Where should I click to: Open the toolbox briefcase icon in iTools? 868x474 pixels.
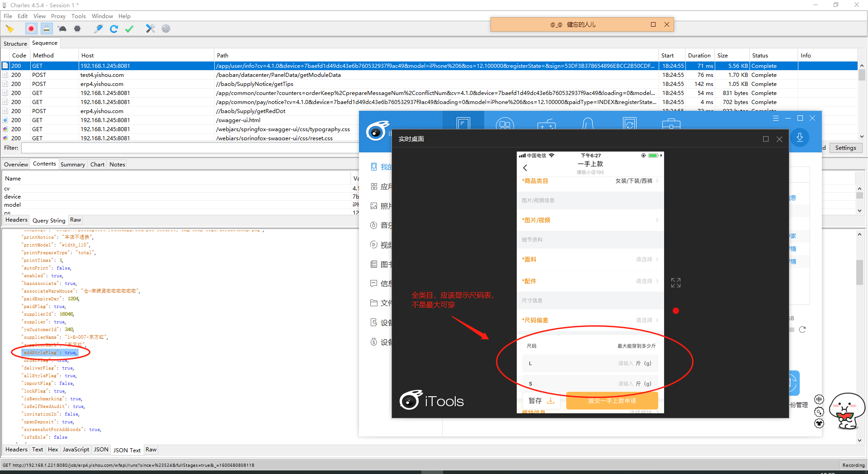[x=671, y=123]
